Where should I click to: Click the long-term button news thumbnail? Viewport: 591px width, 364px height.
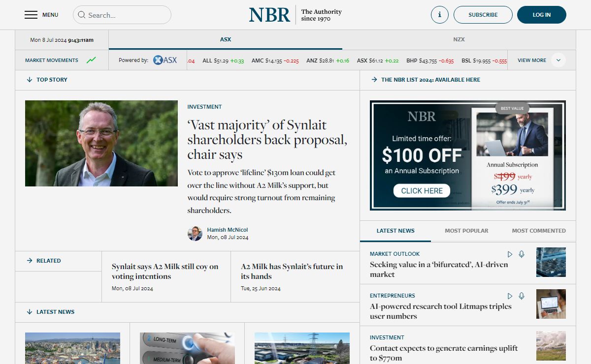[187, 348]
